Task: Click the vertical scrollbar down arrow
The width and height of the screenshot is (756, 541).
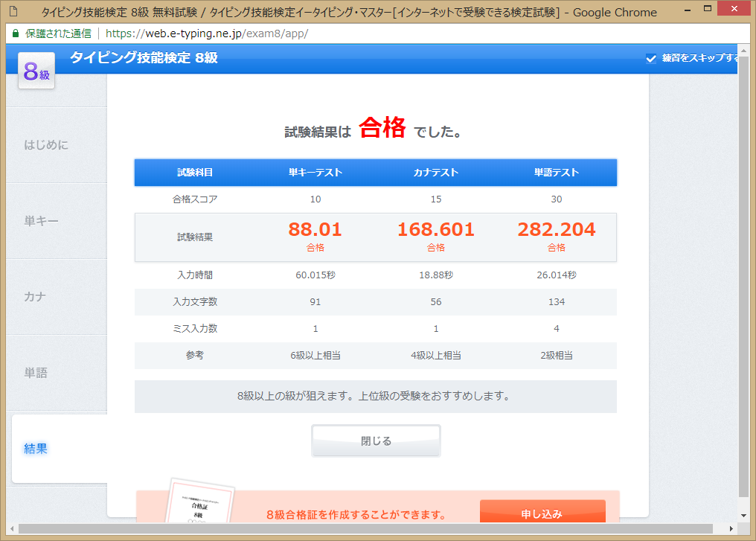Action: click(743, 515)
